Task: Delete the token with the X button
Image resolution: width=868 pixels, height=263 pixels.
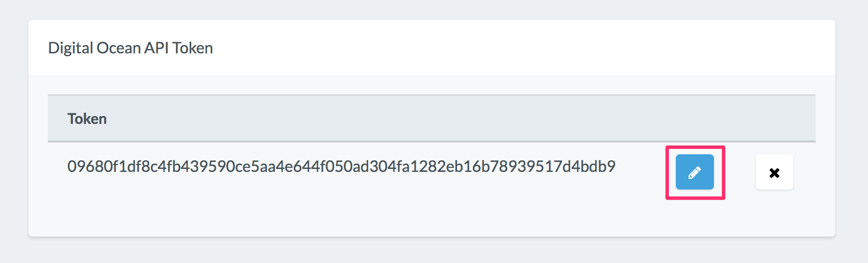Action: [774, 172]
